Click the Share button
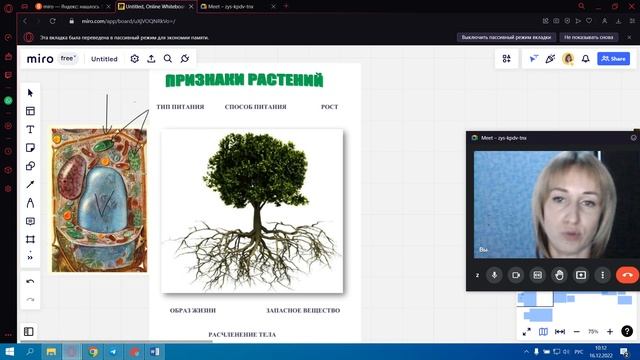Screen dimensions: 640x360 pos(613,59)
